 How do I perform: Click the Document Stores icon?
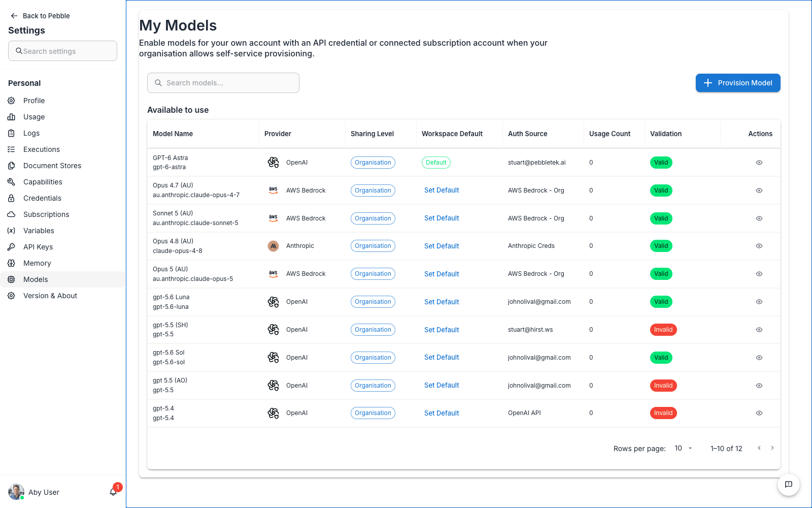[11, 166]
